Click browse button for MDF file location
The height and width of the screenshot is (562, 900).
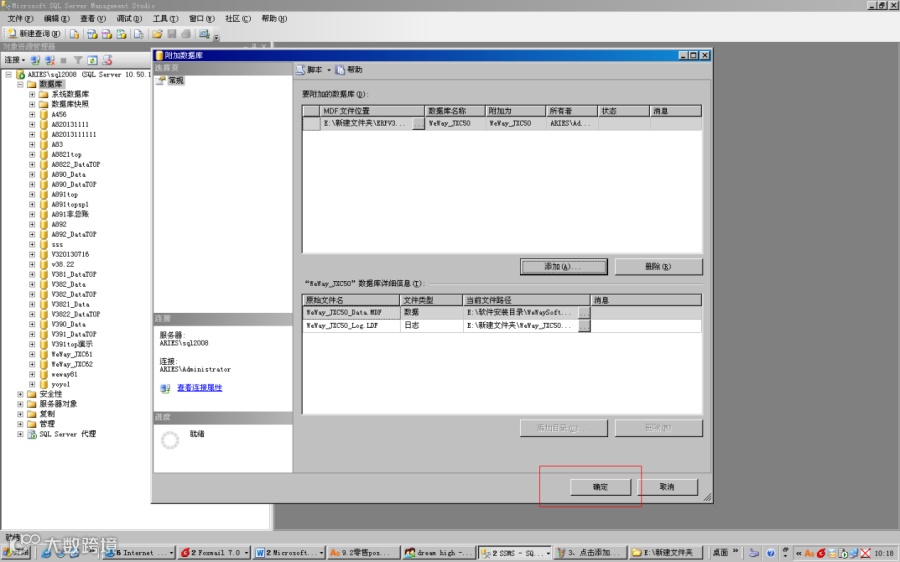[418, 123]
